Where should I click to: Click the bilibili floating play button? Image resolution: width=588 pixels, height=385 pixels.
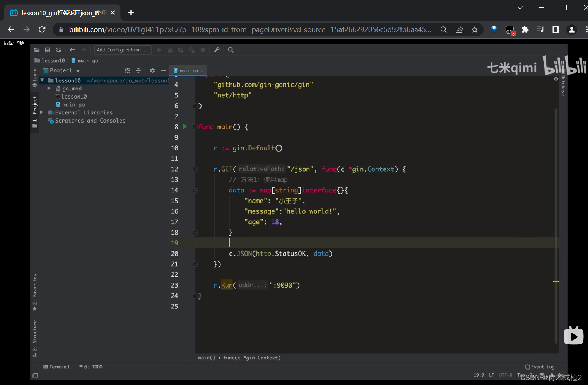[x=574, y=336]
